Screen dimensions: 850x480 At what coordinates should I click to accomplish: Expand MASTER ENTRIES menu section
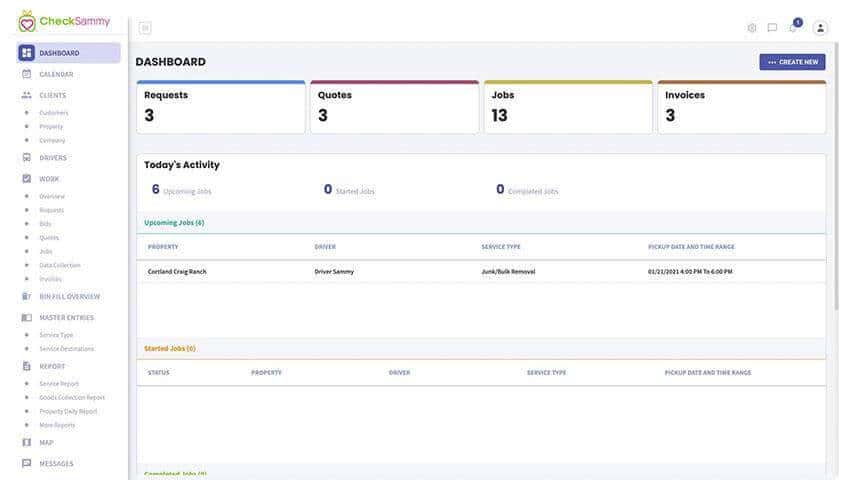tap(66, 318)
